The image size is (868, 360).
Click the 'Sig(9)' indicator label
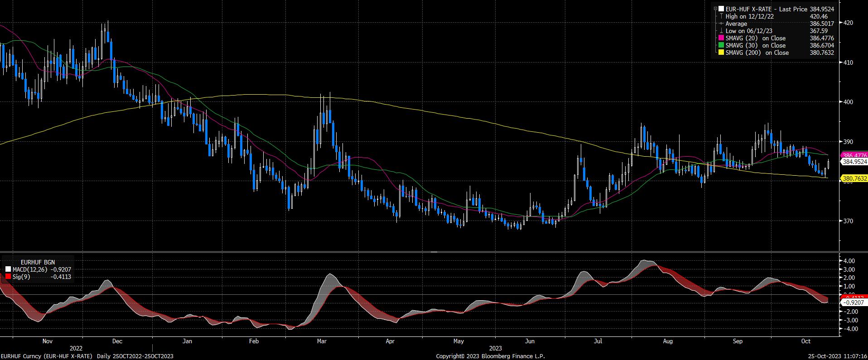coord(21,277)
